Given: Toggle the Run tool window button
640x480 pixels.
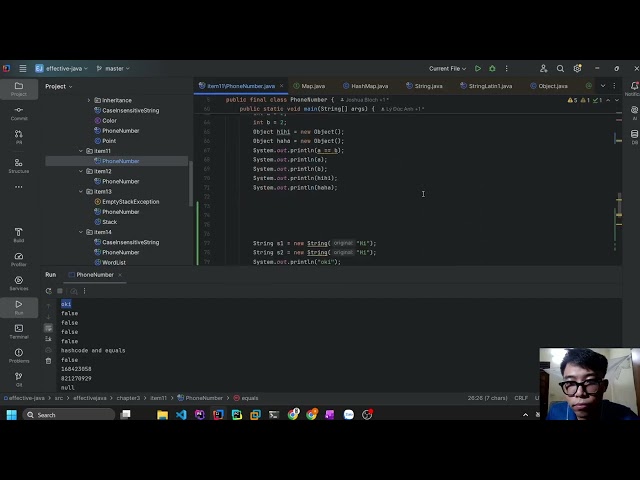Looking at the screenshot, I should click(19, 307).
